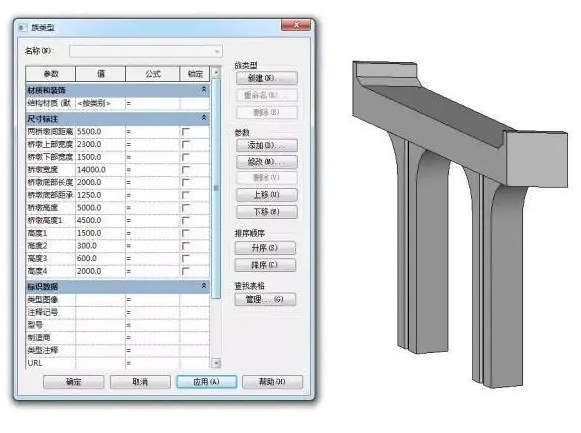
Task: Click 添加(D) to add a parameter
Action: tap(267, 145)
